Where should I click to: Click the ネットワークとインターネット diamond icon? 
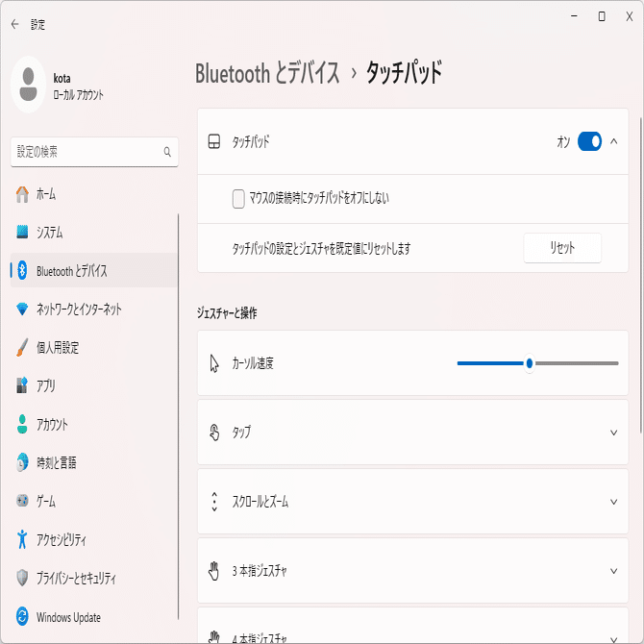23,310
